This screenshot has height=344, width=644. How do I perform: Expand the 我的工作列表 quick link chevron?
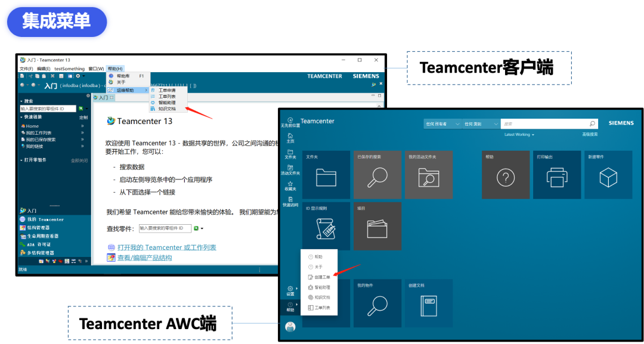click(x=82, y=132)
